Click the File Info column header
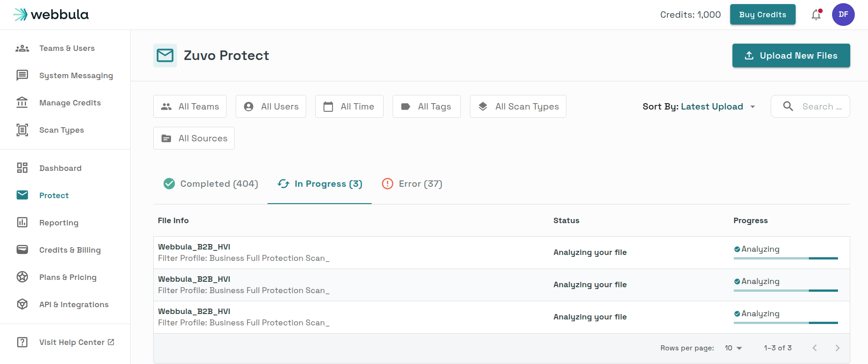 [x=173, y=220]
